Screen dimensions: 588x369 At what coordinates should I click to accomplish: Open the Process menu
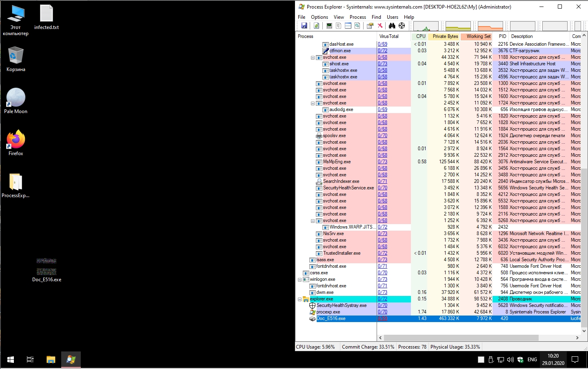[358, 17]
